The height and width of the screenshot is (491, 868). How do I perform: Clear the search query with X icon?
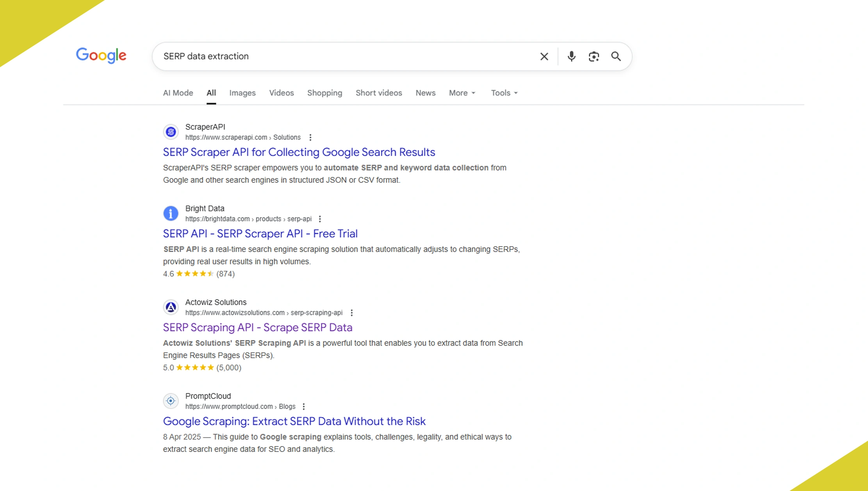coord(544,57)
